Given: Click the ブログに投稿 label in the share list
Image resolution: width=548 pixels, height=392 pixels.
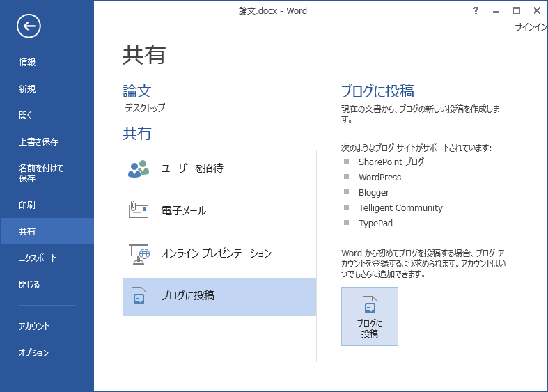Looking at the screenshot, I should point(188,296).
